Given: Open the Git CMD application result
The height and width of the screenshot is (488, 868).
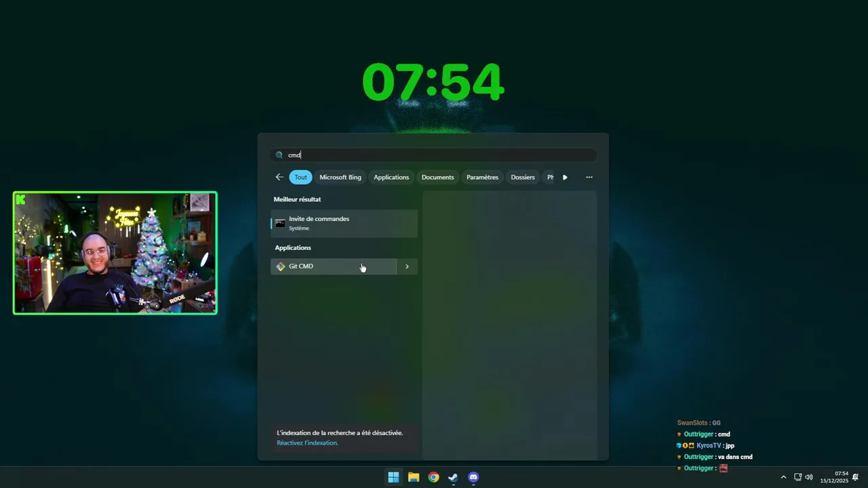Looking at the screenshot, I should 333,266.
